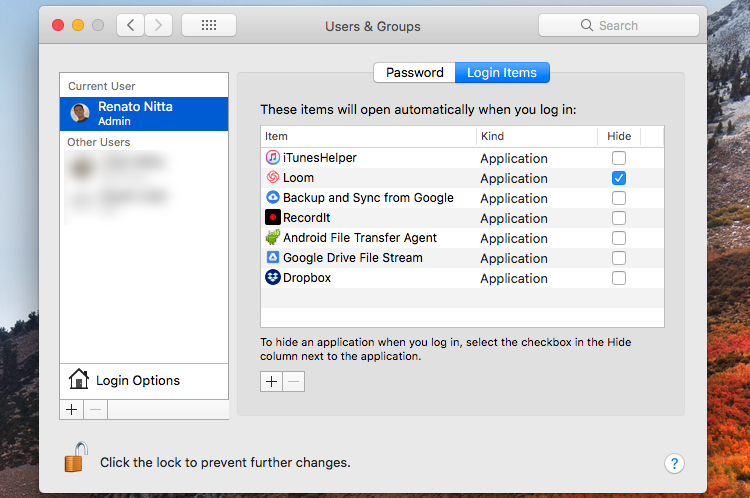
Task: Sort by the Item column header
Action: click(368, 136)
